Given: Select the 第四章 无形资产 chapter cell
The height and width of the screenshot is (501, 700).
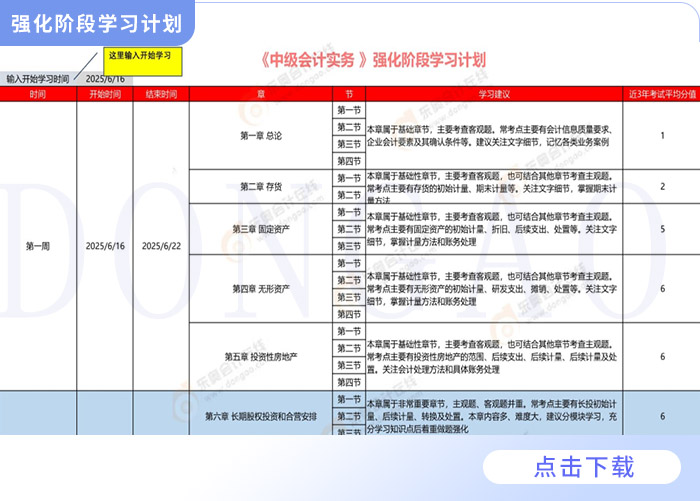Looking at the screenshot, I should click(x=261, y=288).
